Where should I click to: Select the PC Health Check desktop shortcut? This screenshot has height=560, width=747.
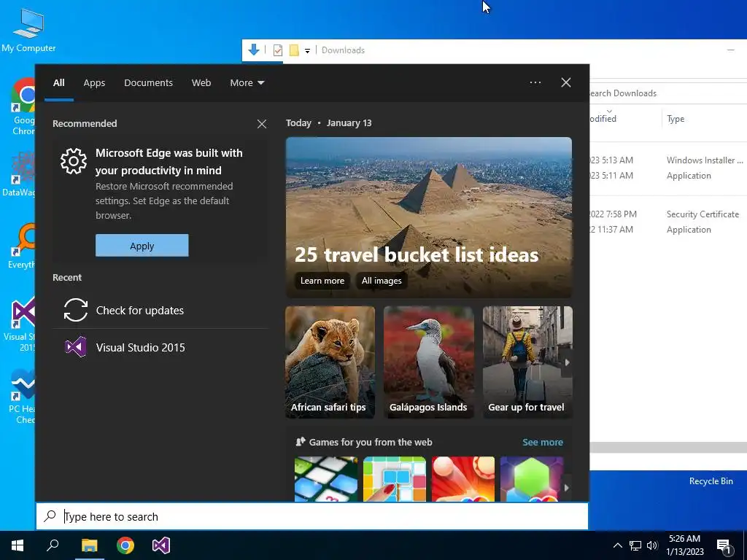coord(23,397)
